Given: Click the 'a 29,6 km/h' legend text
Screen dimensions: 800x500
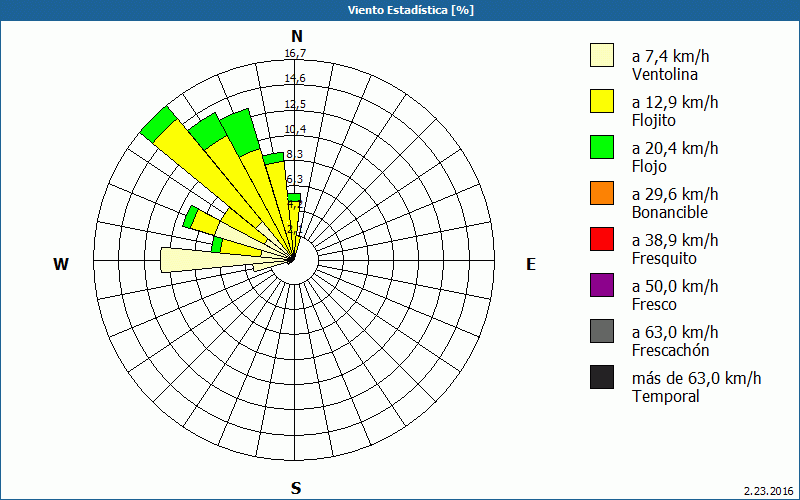Looking at the screenshot, I should click(675, 194).
